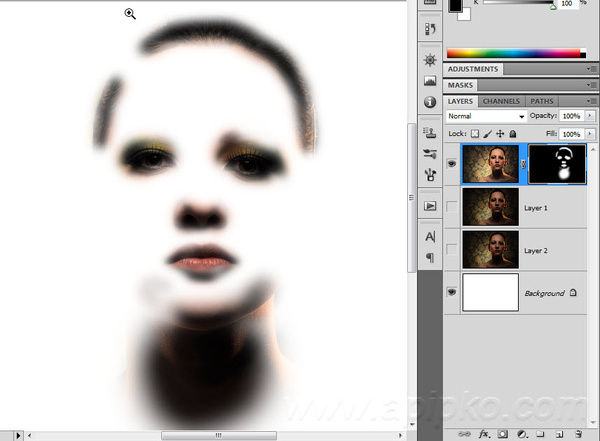Viewport: 600px width, 441px height.
Task: Open the status bar arrow menu
Action: tap(18, 436)
